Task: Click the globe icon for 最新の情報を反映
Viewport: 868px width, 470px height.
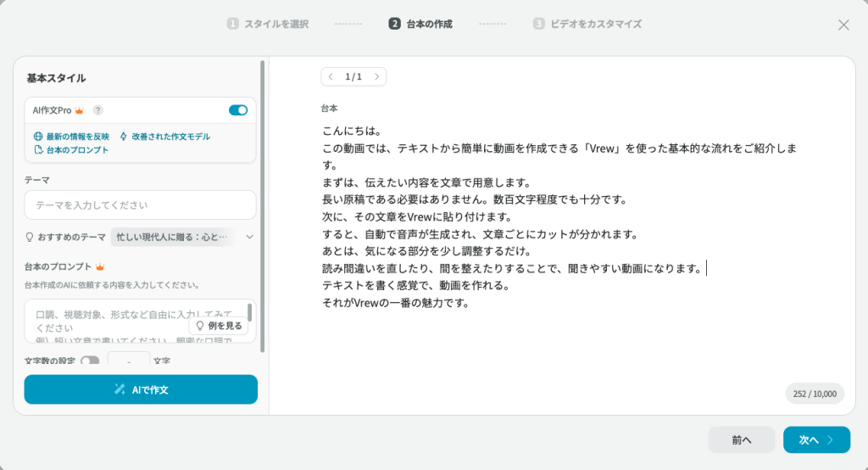Action: pos(38,137)
